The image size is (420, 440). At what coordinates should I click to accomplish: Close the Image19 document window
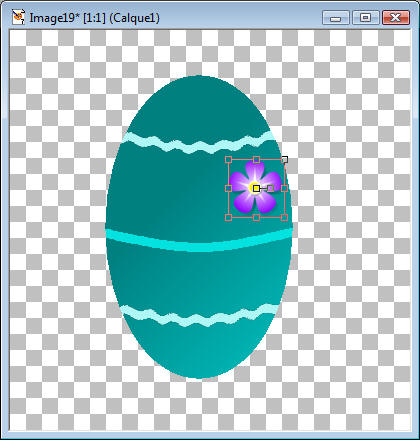(x=396, y=18)
